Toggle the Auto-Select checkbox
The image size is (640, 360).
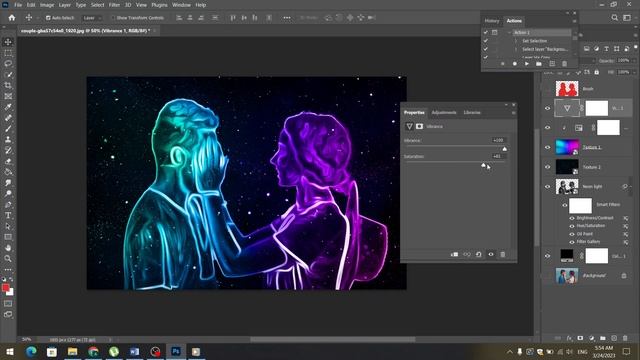click(x=48, y=18)
